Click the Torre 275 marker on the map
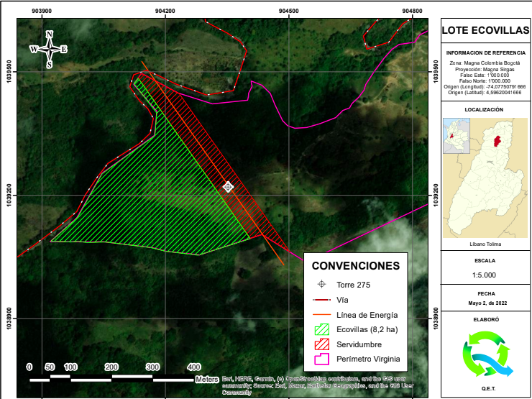The width and height of the screenshot is (532, 399). 228,187
